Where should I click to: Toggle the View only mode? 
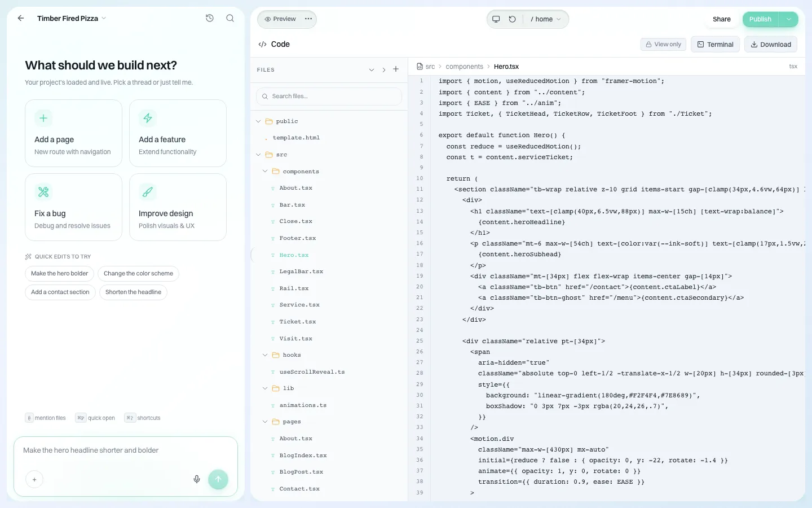pos(663,45)
